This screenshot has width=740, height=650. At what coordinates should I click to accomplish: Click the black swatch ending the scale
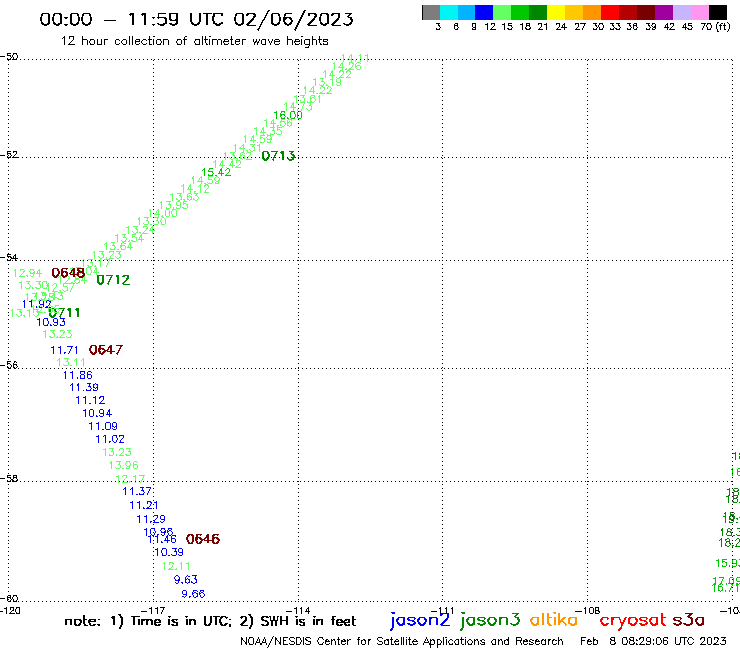pyautogui.click(x=717, y=12)
